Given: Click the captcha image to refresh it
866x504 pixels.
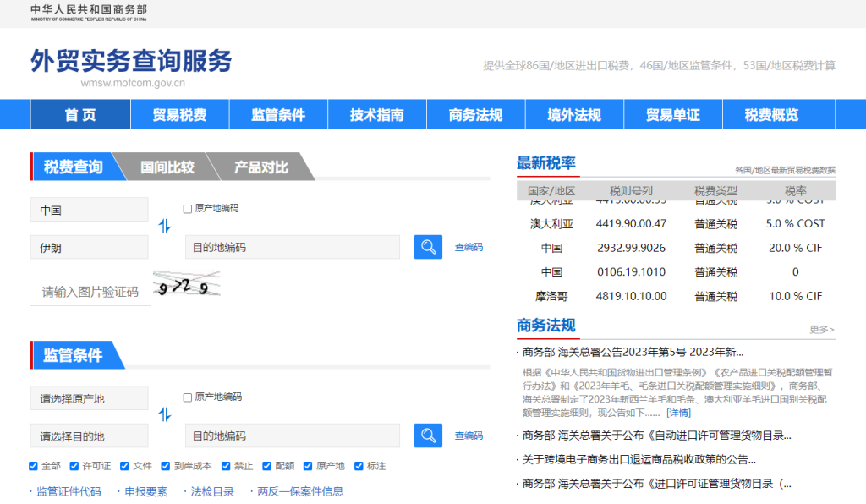Looking at the screenshot, I should [187, 284].
